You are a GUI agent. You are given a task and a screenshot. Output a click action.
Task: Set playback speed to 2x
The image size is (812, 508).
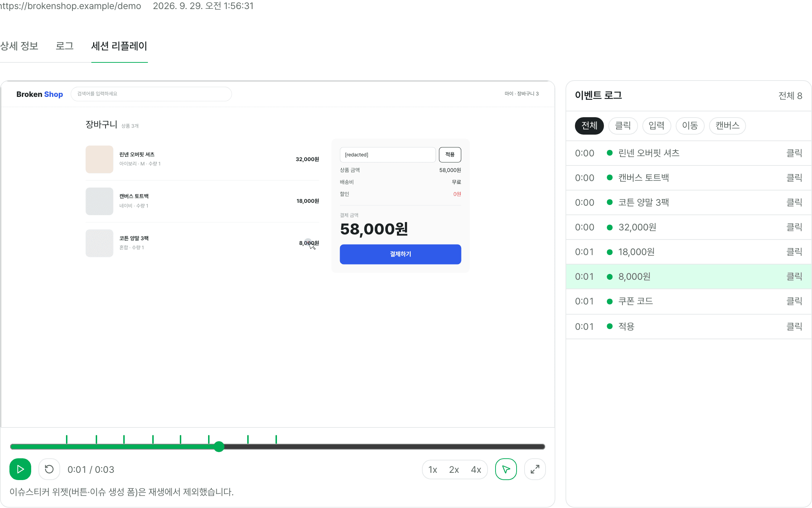coord(454,470)
